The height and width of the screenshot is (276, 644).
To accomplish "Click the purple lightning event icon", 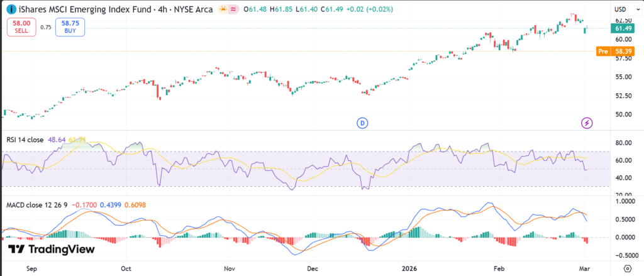I will point(586,123).
